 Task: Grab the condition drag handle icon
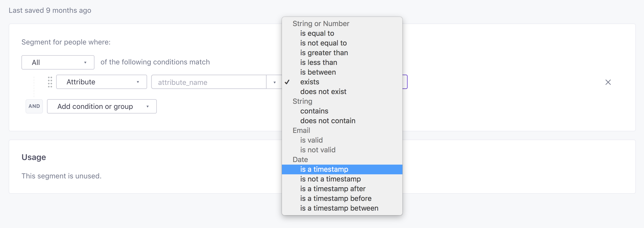coord(50,82)
